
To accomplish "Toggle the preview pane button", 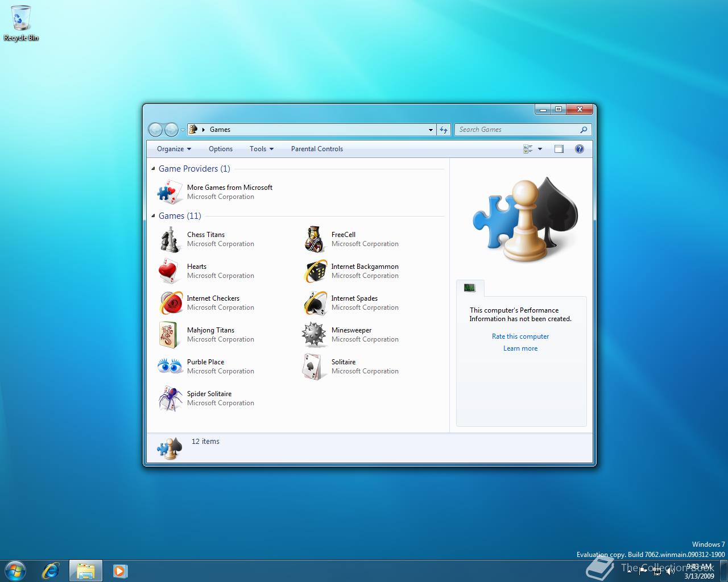I will pos(559,149).
